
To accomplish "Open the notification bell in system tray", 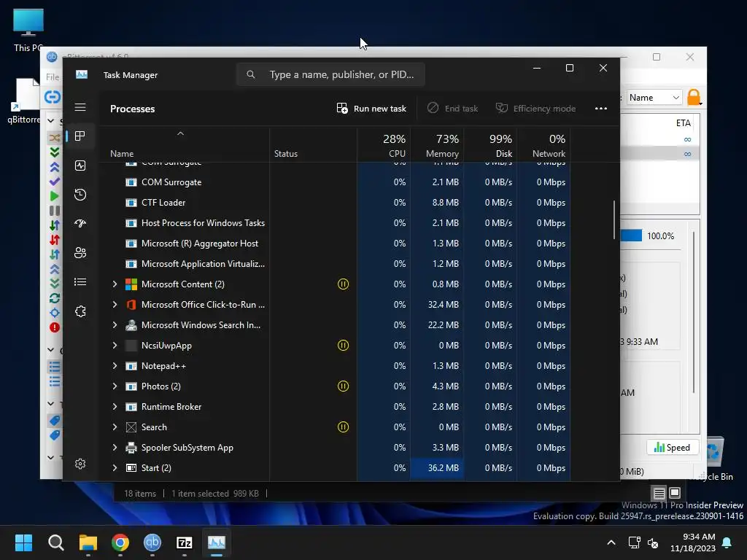I will [727, 542].
